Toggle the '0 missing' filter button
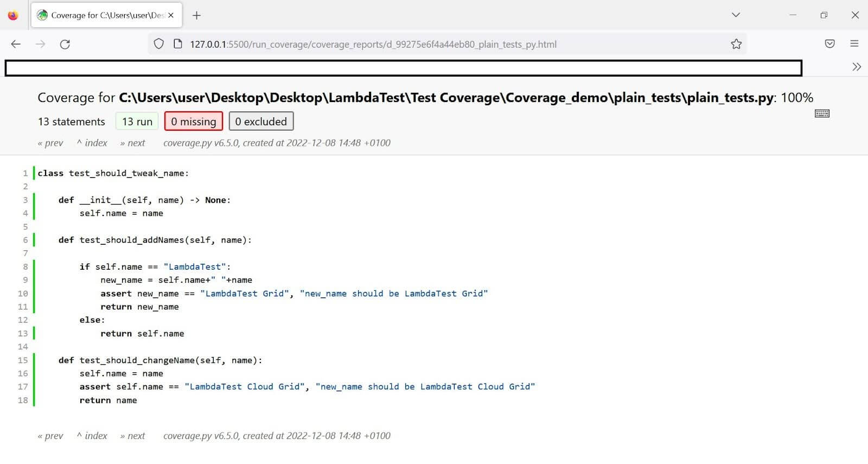 [194, 122]
